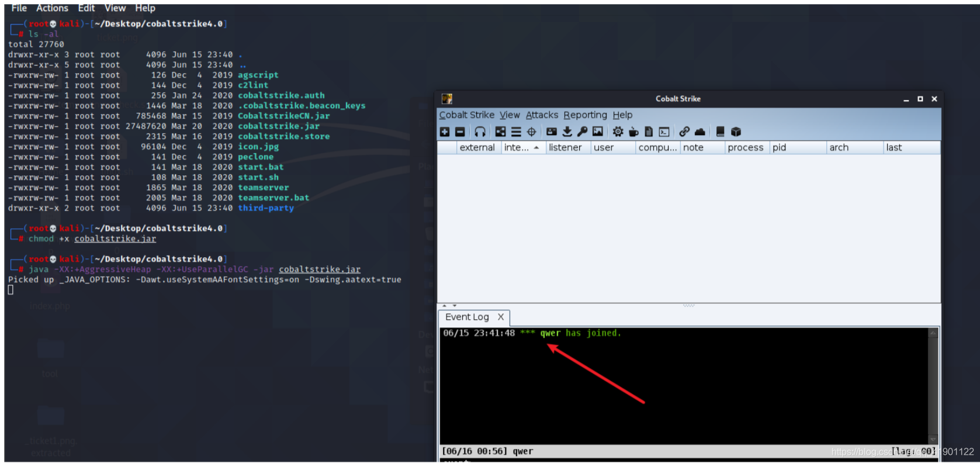
Task: Open the Cobalt Strike menu
Action: click(x=467, y=115)
